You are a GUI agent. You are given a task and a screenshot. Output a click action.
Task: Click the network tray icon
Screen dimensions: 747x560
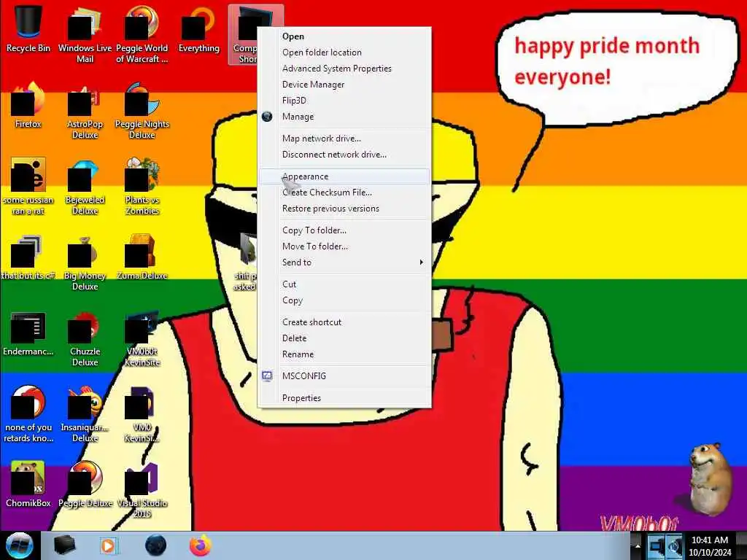pyautogui.click(x=656, y=545)
